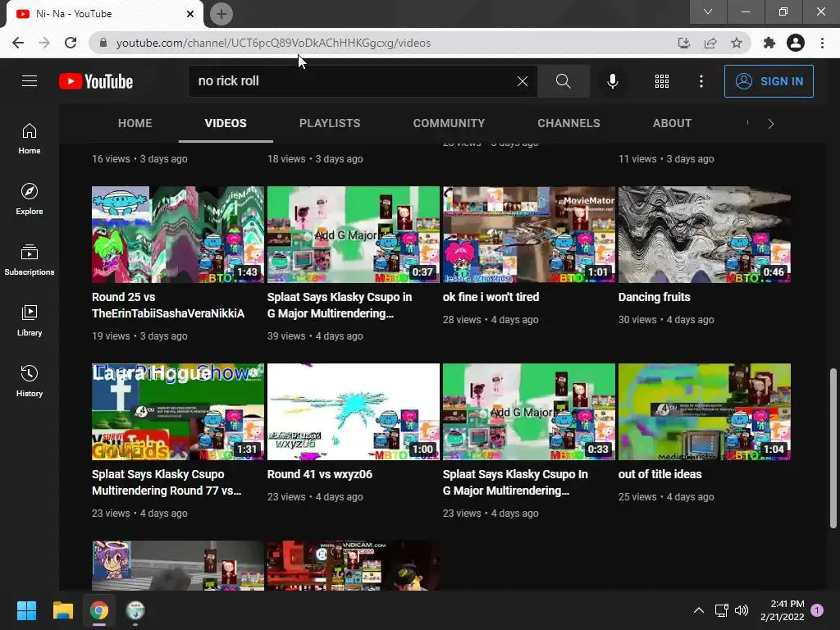Open Explore in the left sidebar
The image size is (840, 630).
point(30,199)
